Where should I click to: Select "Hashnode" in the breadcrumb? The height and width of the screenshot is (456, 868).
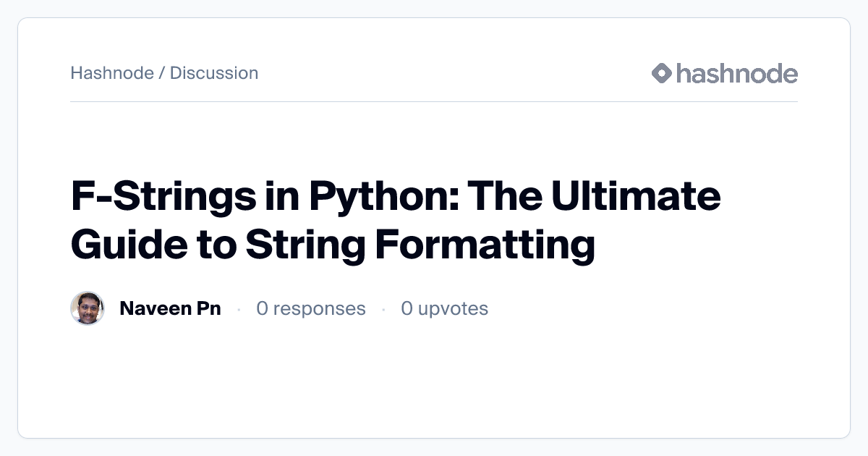pyautogui.click(x=112, y=73)
